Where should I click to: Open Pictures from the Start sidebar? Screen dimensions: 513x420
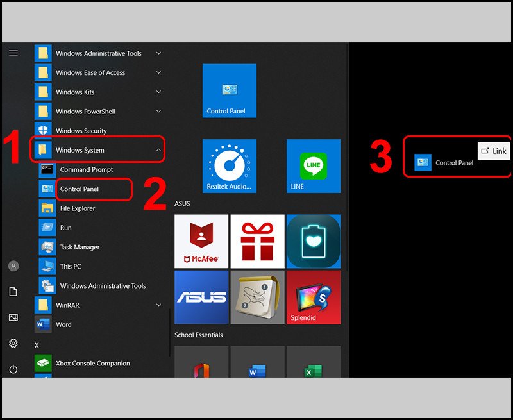(x=13, y=317)
